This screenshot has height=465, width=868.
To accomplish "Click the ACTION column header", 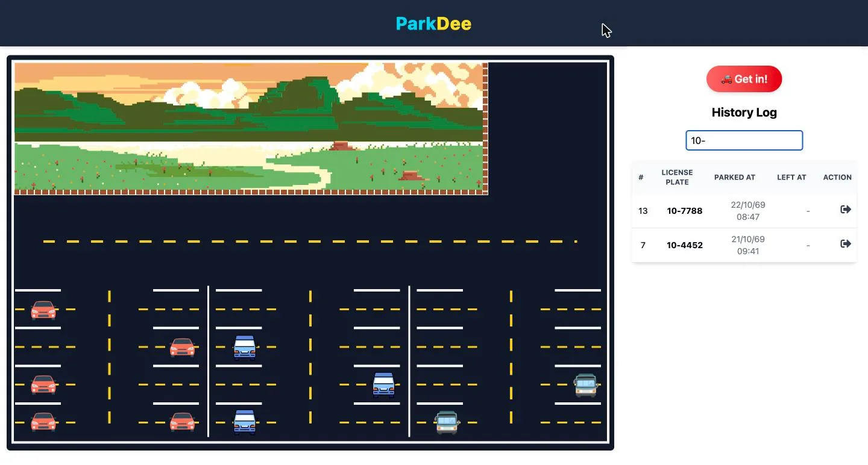I will coord(837,177).
